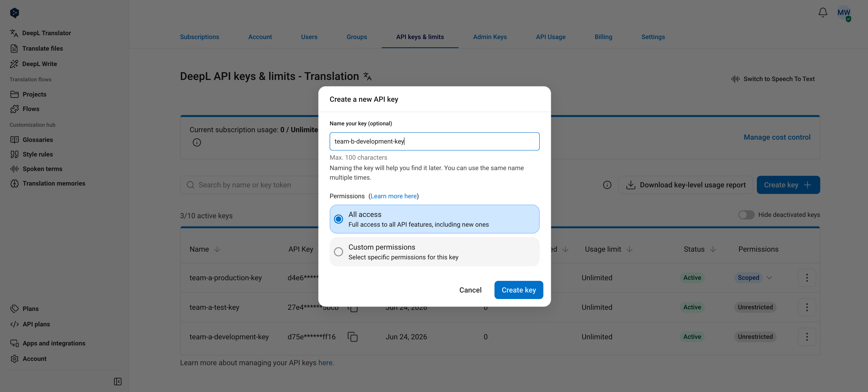868x392 pixels.
Task: Expand Scoped permissions for team-a-production-key
Action: point(769,278)
